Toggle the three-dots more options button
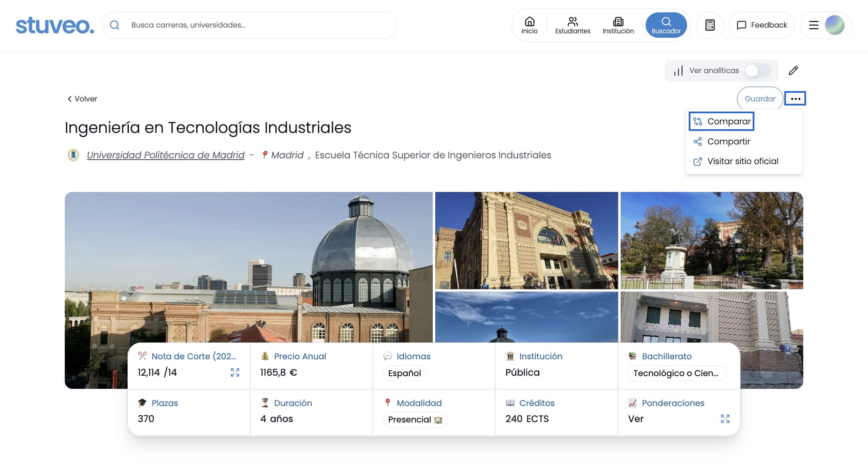The image size is (868, 466). coord(795,99)
